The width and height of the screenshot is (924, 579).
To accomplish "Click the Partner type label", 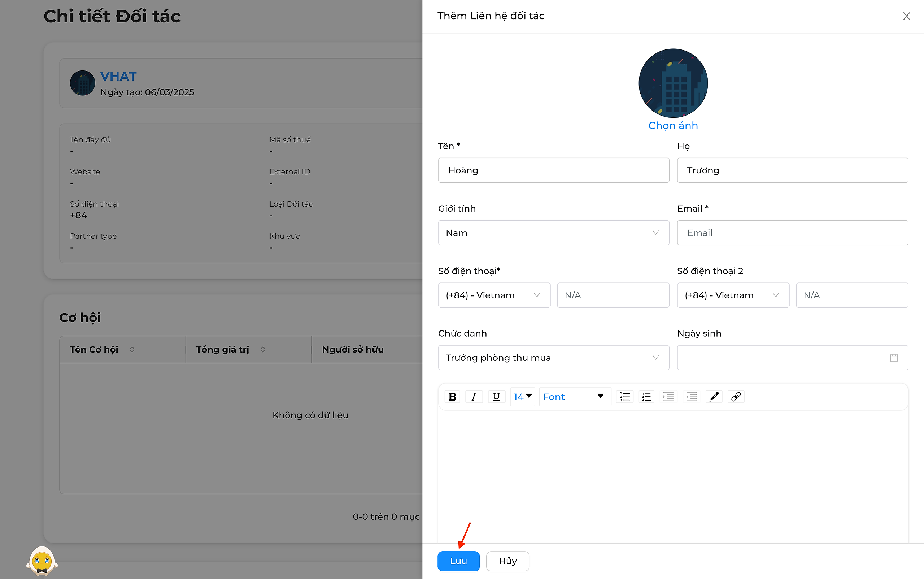I will (93, 236).
